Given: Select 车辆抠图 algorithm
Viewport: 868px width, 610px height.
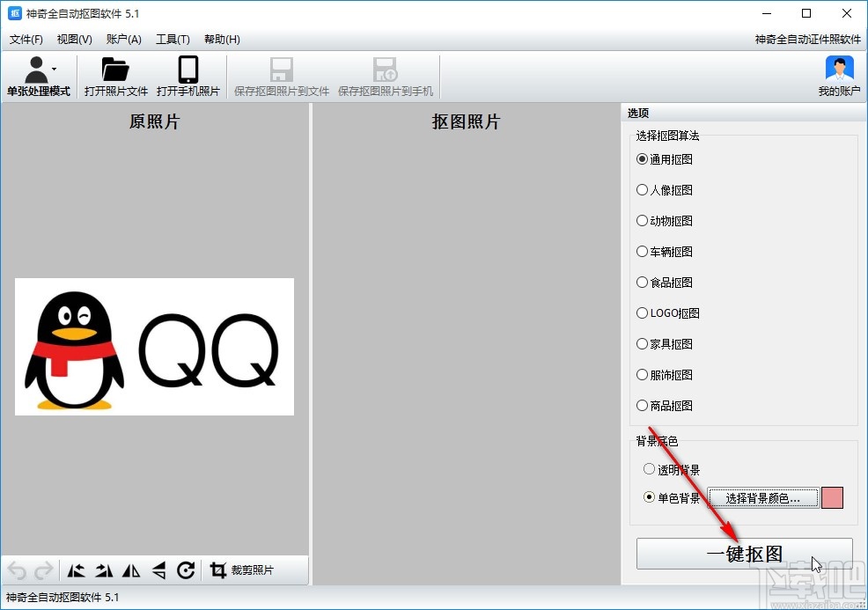Looking at the screenshot, I should pyautogui.click(x=665, y=252).
